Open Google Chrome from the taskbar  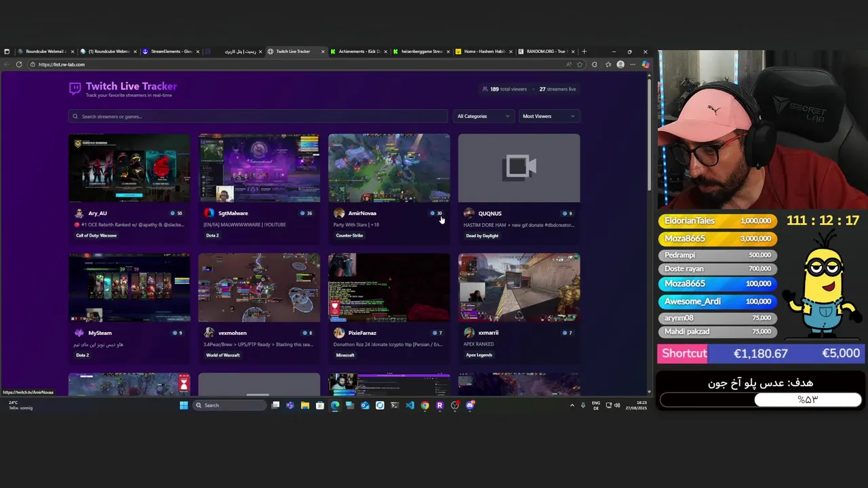(425, 405)
